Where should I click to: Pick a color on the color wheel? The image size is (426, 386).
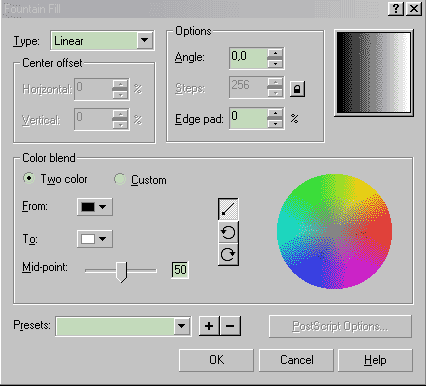(334, 231)
